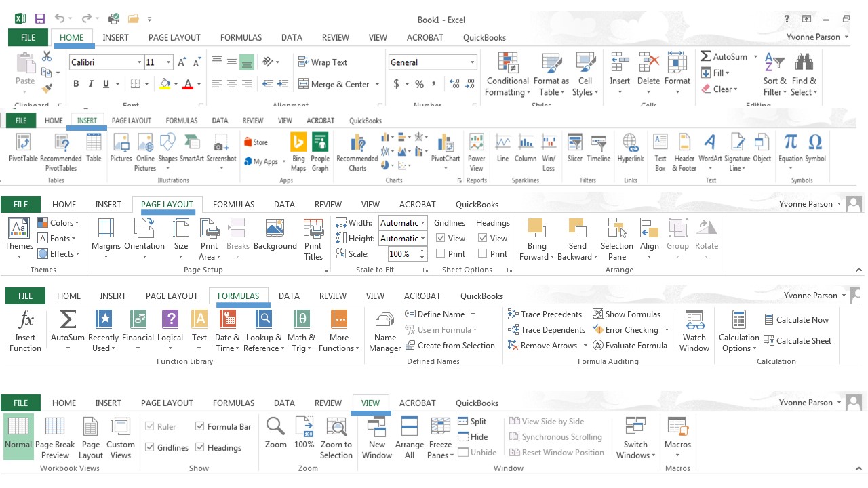
Task: Click the yellow Fill Color bucket
Action: pos(165,84)
